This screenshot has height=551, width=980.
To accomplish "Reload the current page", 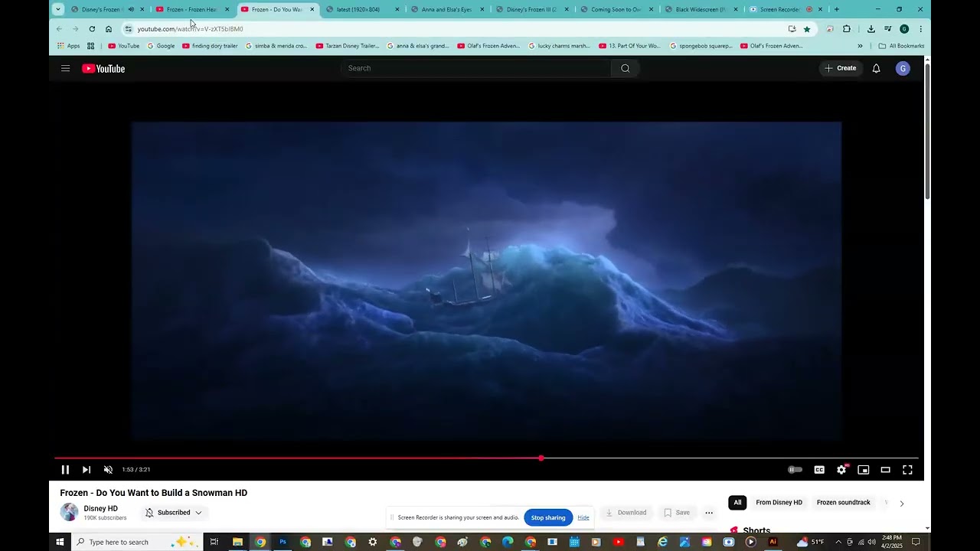I will [x=92, y=29].
